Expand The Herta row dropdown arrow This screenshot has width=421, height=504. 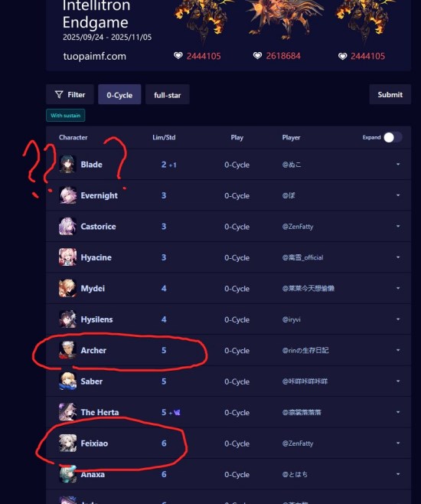(398, 412)
